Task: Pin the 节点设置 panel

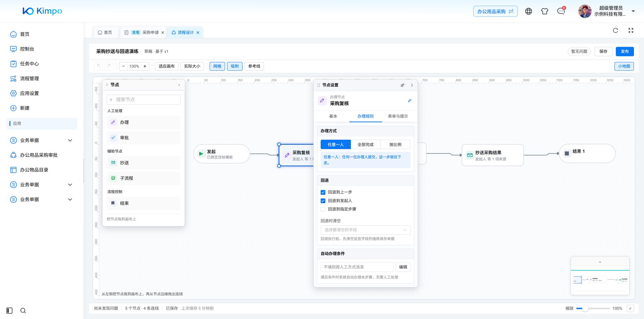Action: (x=402, y=85)
